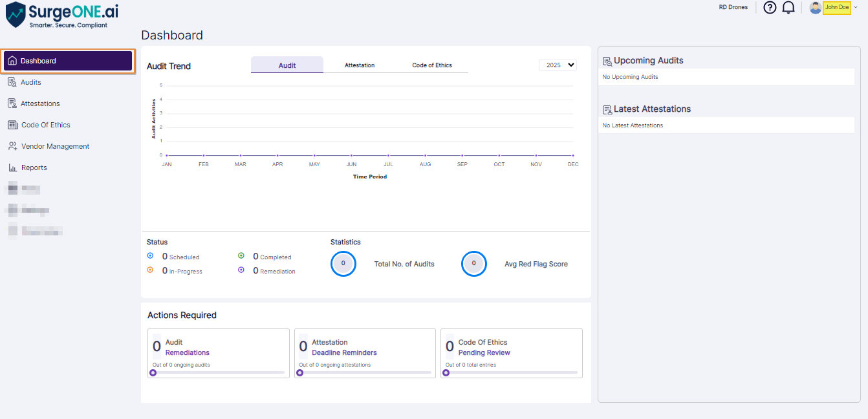The width and height of the screenshot is (868, 419).
Task: Click the Attestation Deadline Reminders progress bar
Action: coord(365,372)
